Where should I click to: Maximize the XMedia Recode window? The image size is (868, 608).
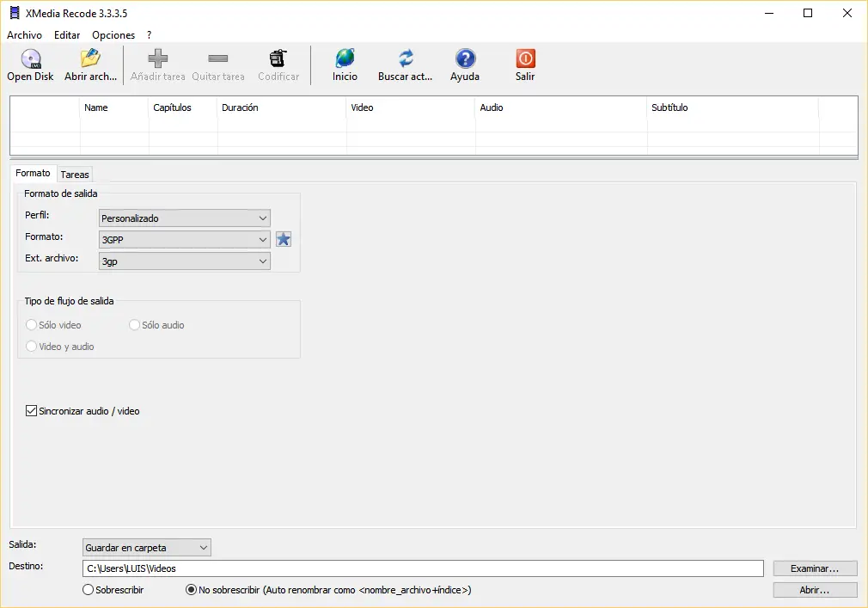point(808,13)
